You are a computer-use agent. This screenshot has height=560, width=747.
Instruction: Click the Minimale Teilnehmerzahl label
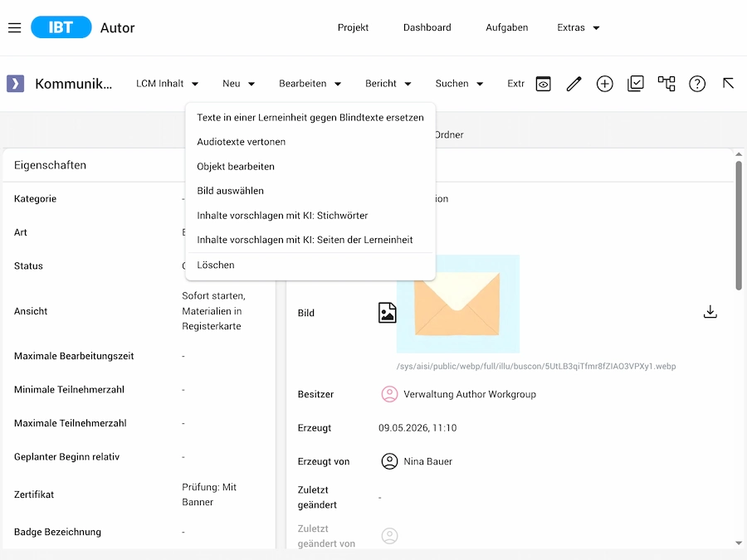tap(69, 390)
